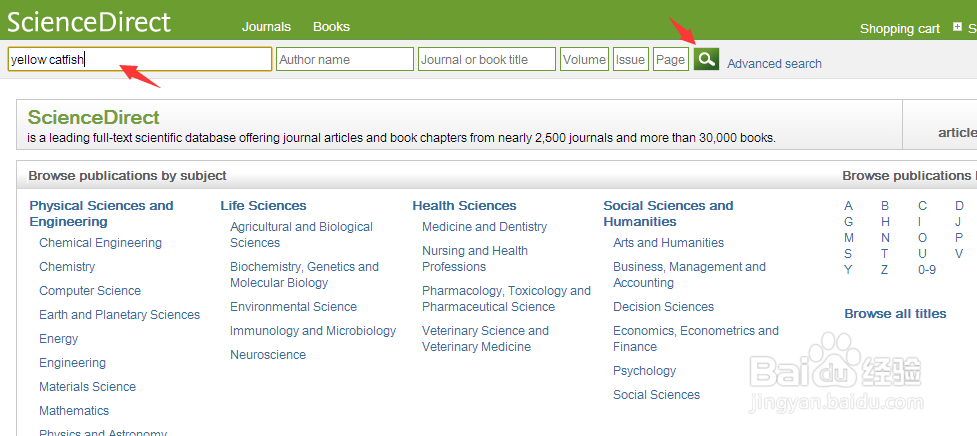
Task: Browse Psychology publications
Action: click(x=644, y=371)
